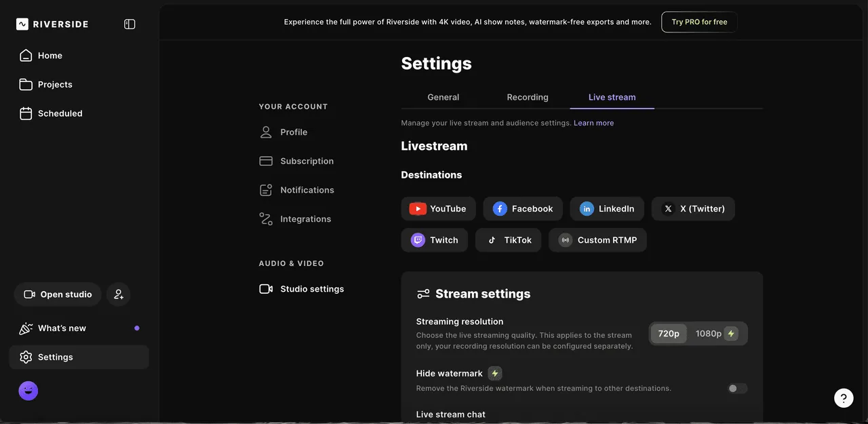Click the YOUR ACCOUNT section header

294,107
